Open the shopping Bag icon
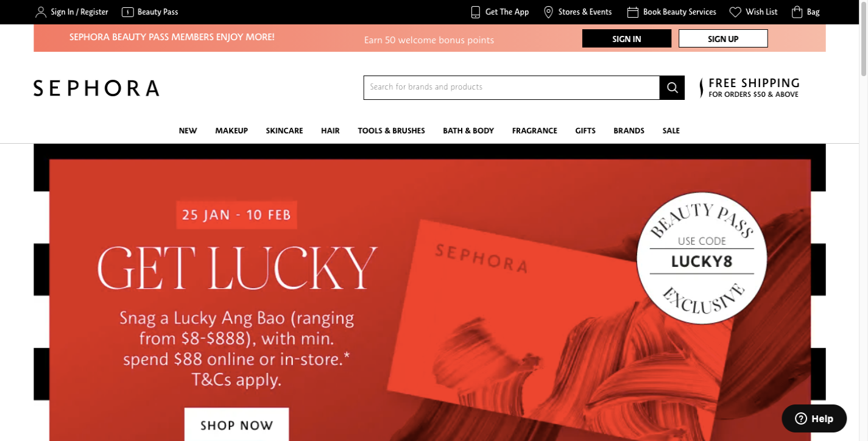 tap(797, 12)
